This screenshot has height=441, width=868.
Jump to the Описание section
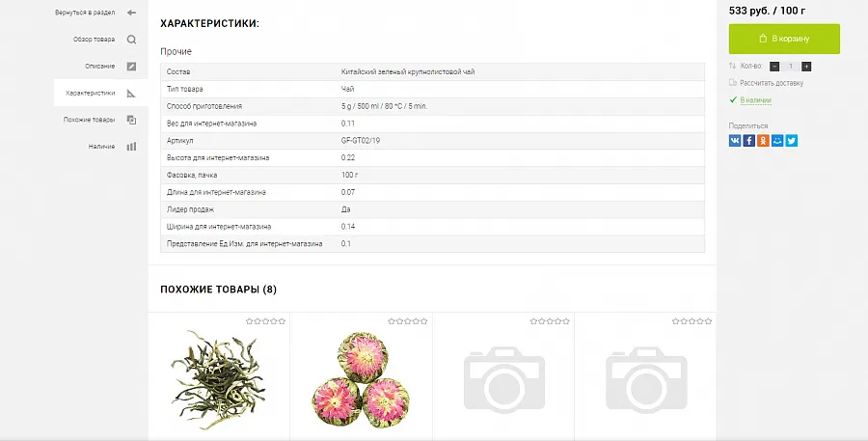(100, 67)
